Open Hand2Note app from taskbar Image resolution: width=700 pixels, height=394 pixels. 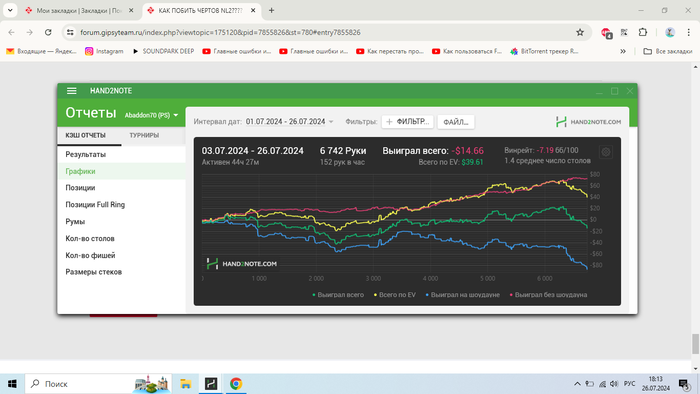[x=211, y=384]
